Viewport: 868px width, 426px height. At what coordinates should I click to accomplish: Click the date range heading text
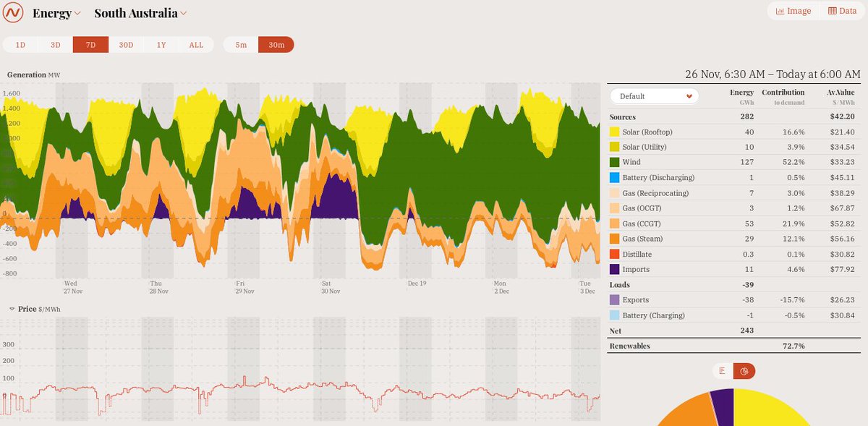(773, 74)
